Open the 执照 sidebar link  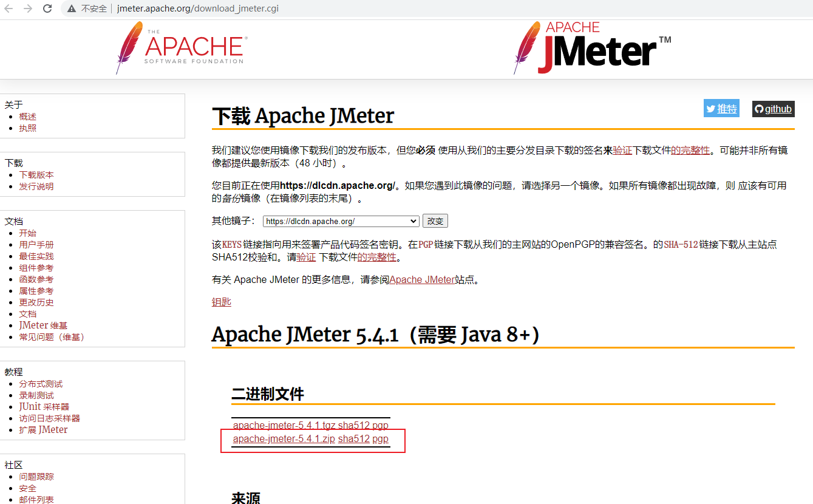tap(28, 128)
